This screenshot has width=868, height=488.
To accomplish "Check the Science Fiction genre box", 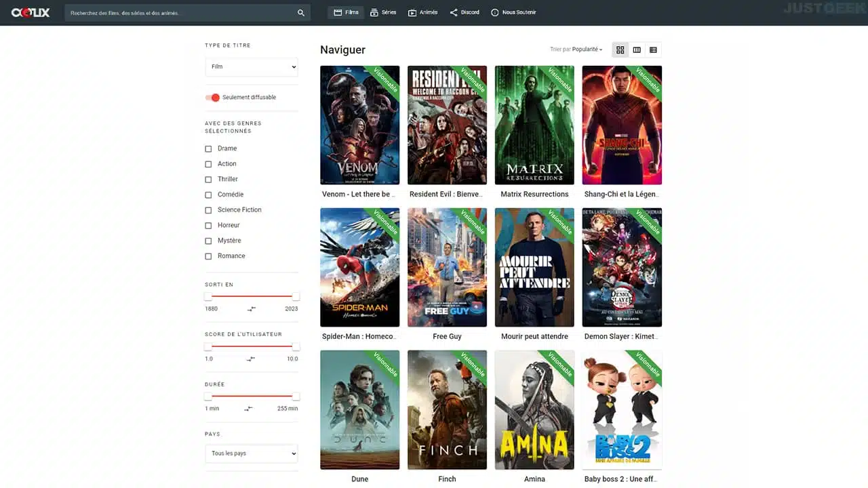I will click(208, 210).
